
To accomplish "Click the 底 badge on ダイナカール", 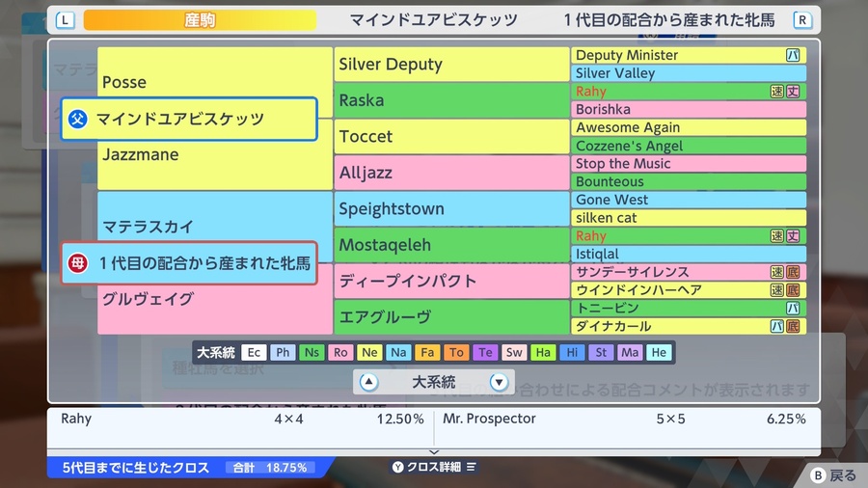I will click(x=793, y=326).
